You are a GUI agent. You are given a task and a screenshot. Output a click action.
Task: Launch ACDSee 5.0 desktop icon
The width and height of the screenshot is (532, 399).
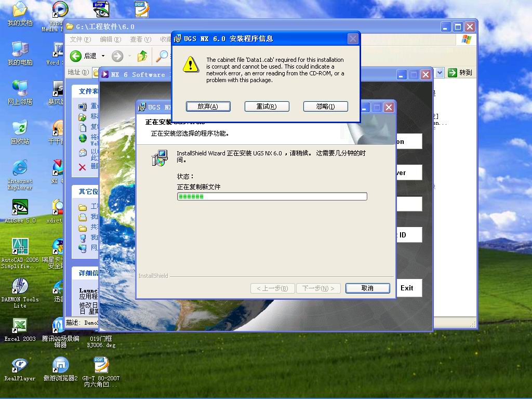(x=20, y=211)
